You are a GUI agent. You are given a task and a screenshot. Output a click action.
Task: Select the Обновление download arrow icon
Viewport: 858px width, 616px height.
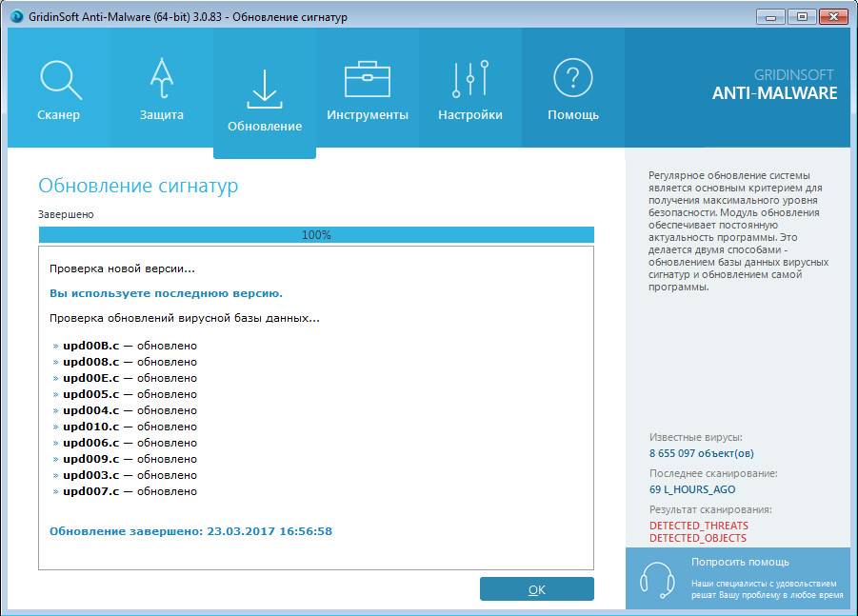tap(265, 89)
